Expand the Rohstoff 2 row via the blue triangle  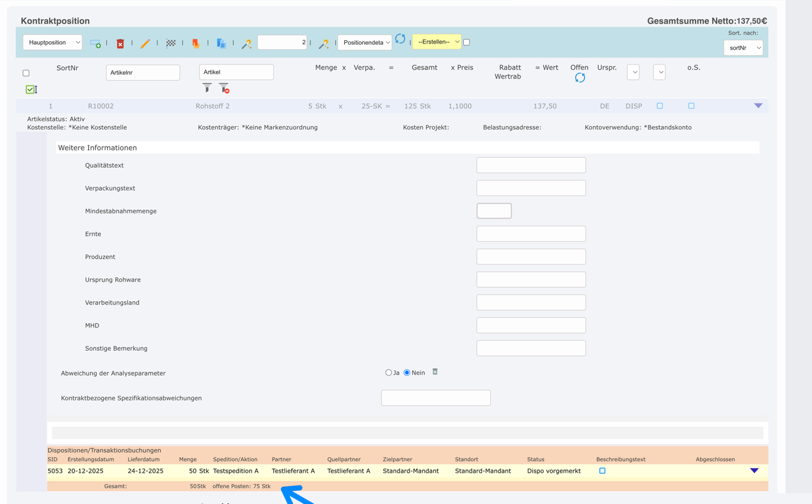(x=758, y=106)
